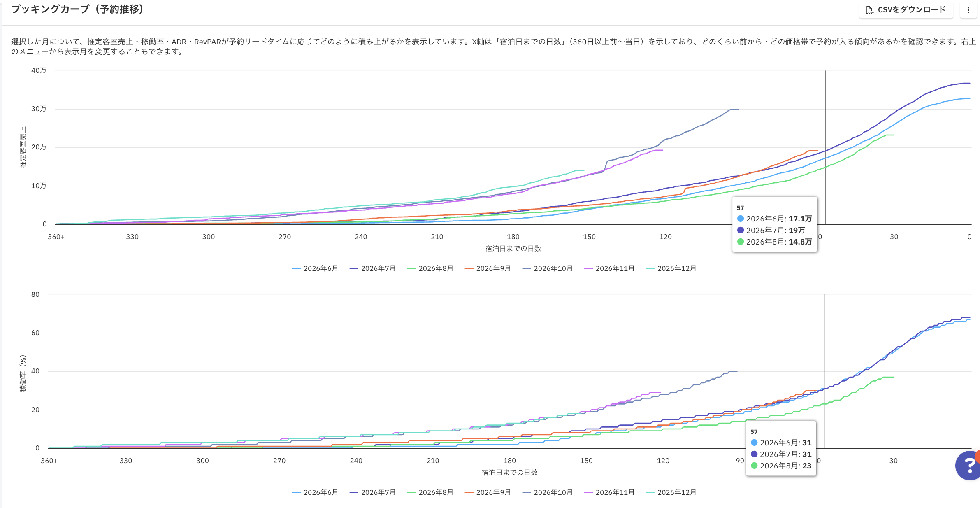Select 宿泊日までの日数 axis title under the occupancy chart
Image resolution: width=980 pixels, height=508 pixels.
[x=510, y=473]
